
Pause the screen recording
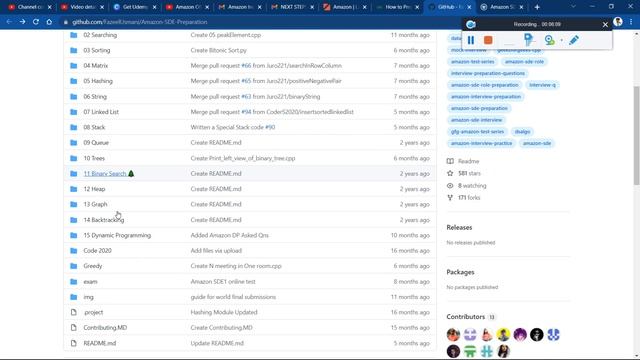(471, 40)
